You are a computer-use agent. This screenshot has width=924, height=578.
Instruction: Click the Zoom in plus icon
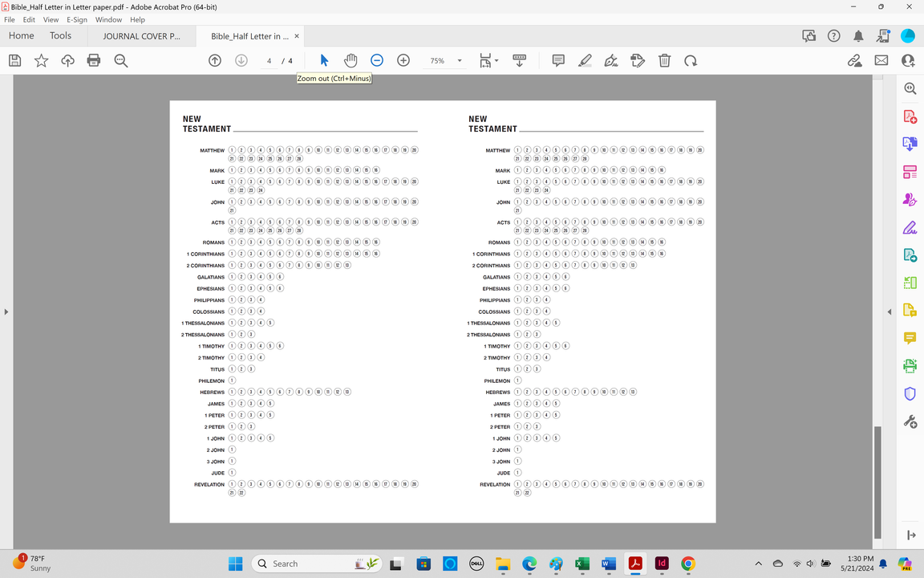403,60
